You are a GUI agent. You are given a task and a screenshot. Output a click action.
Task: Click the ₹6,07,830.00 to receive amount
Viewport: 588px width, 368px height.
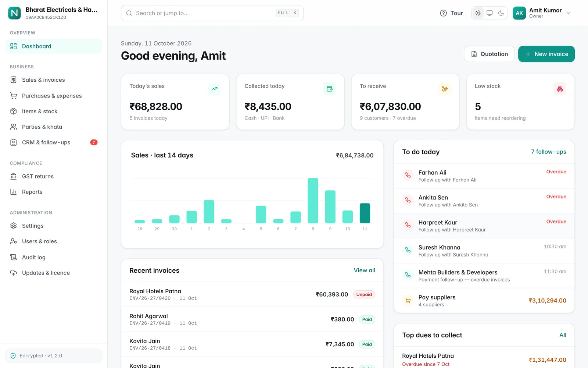pyautogui.click(x=390, y=107)
